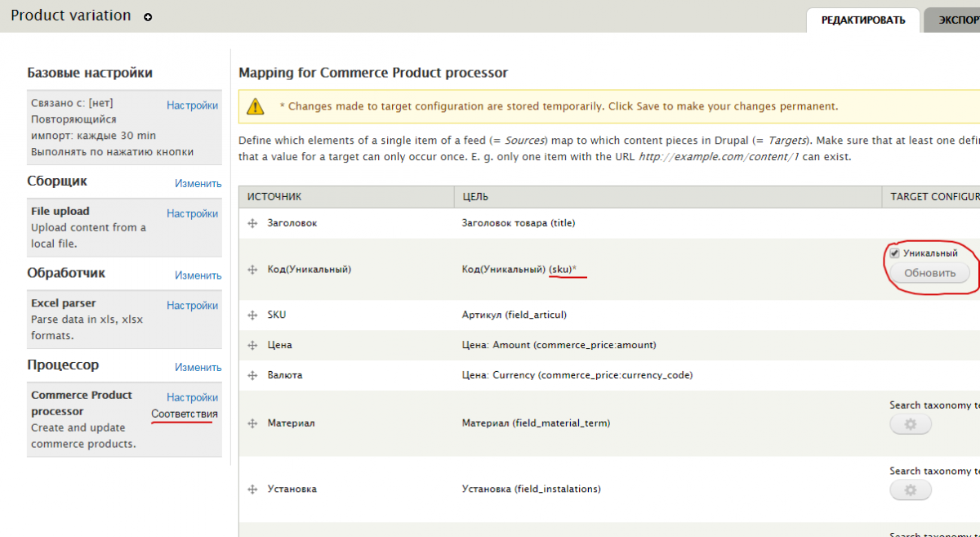Click the plus icon beside Product variation title

pyautogui.click(x=148, y=16)
